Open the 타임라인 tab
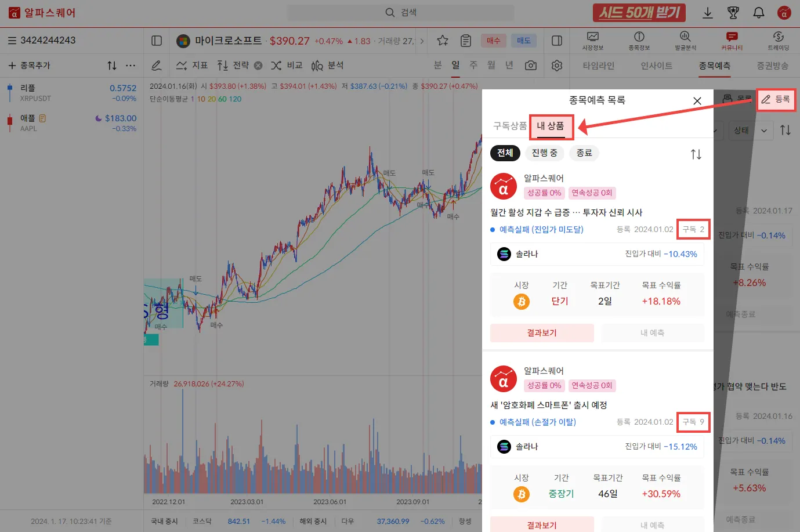 click(x=599, y=66)
